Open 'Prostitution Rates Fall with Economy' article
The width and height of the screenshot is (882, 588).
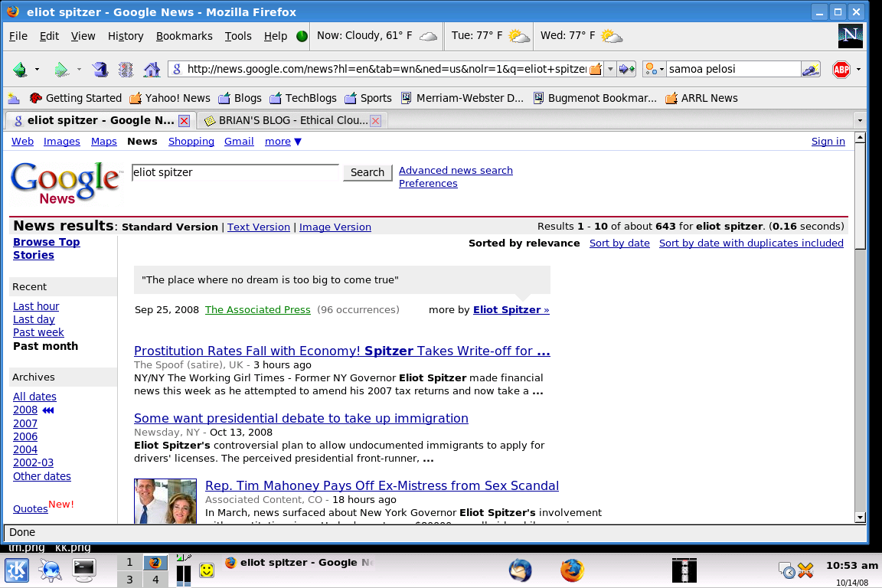click(342, 351)
